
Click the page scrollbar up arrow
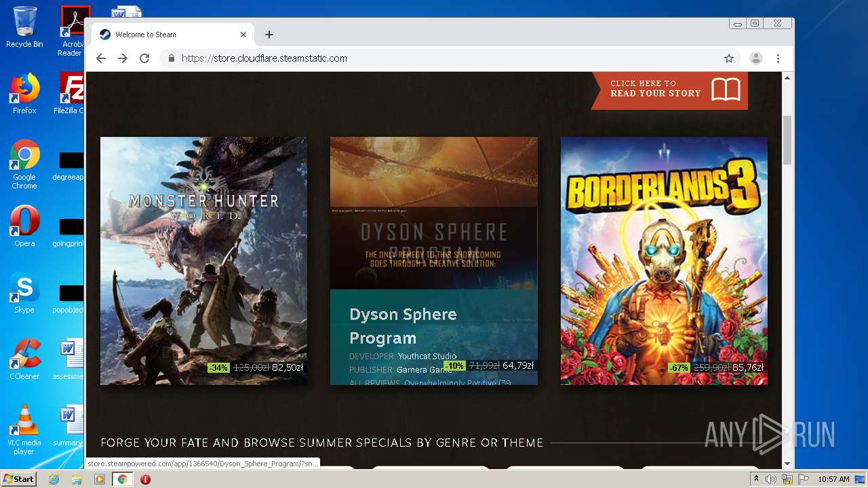pos(787,78)
